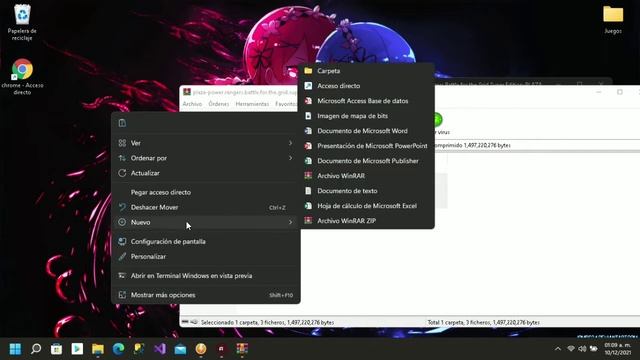
Task: Choose Acceso directo in the Nuevo submenu
Action: pyautogui.click(x=367, y=86)
